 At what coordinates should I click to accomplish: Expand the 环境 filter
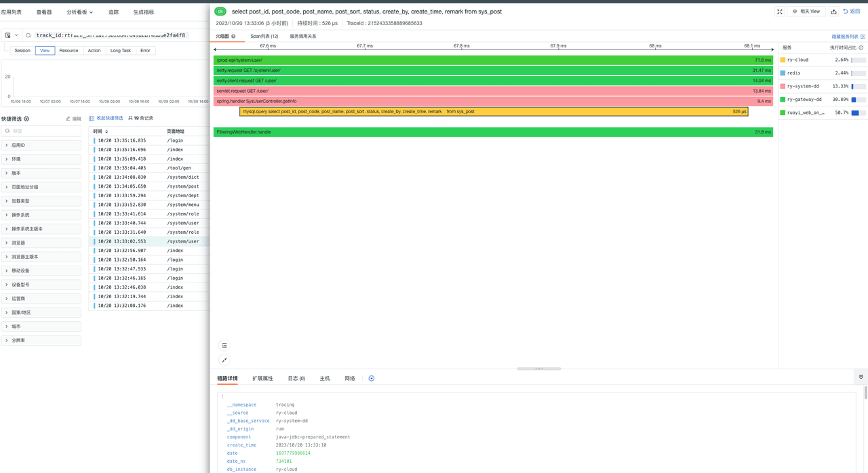pos(41,159)
